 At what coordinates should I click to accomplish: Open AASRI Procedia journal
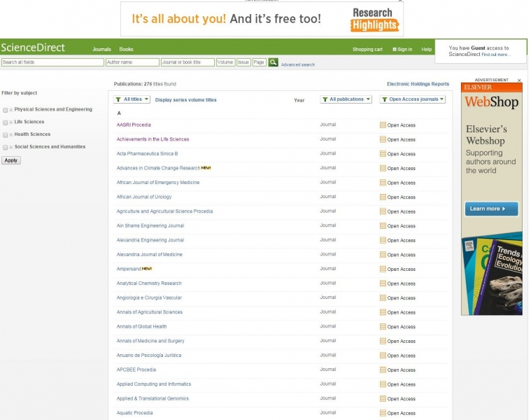click(134, 125)
